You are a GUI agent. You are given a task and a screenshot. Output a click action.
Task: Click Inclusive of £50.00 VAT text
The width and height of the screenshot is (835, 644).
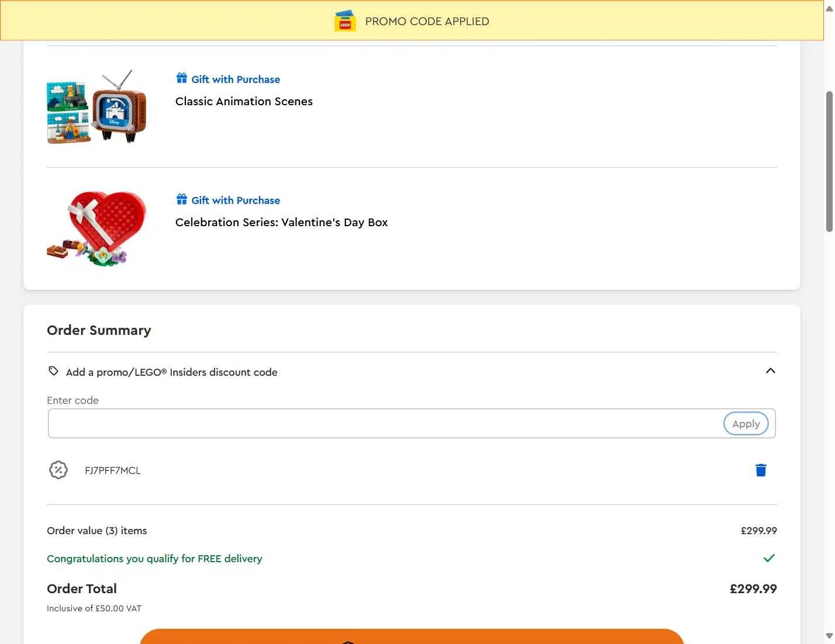(94, 608)
